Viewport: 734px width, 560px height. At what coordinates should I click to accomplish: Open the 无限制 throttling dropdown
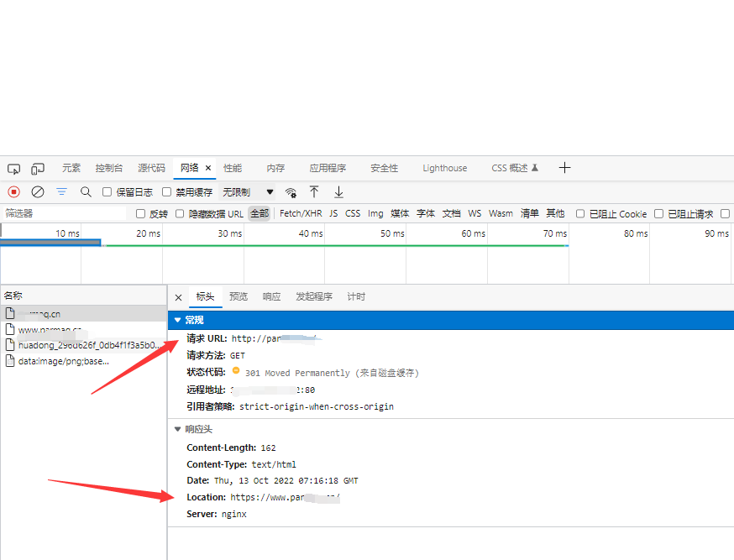pos(244,191)
